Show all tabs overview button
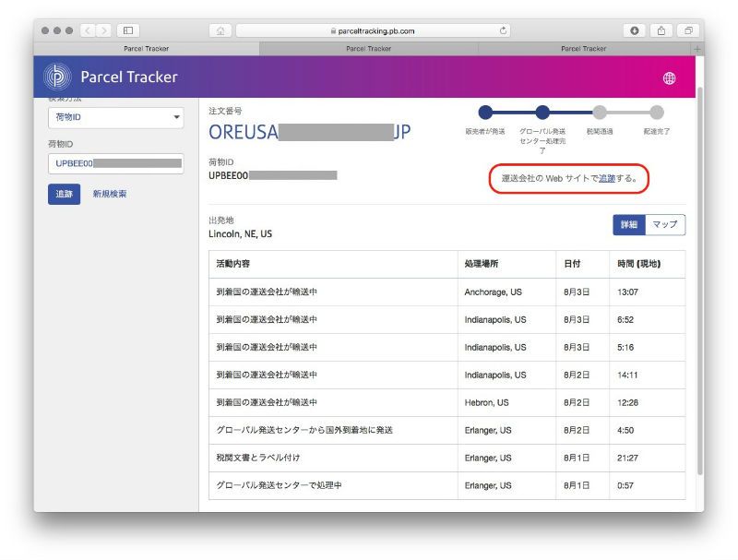This screenshot has width=738, height=560. coord(688,30)
